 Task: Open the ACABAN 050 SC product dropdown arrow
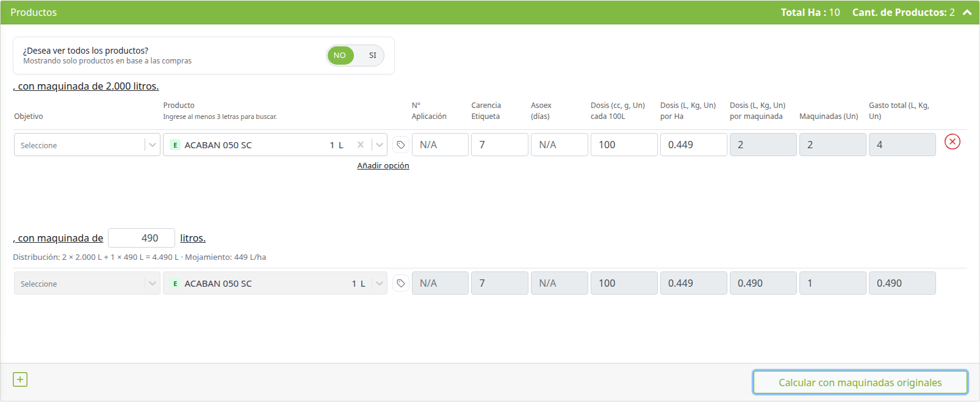380,145
